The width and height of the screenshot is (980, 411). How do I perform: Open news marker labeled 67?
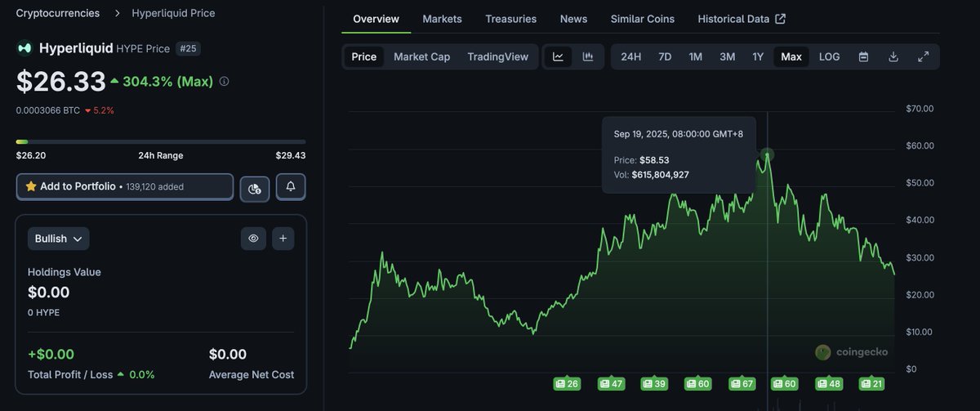click(x=742, y=383)
